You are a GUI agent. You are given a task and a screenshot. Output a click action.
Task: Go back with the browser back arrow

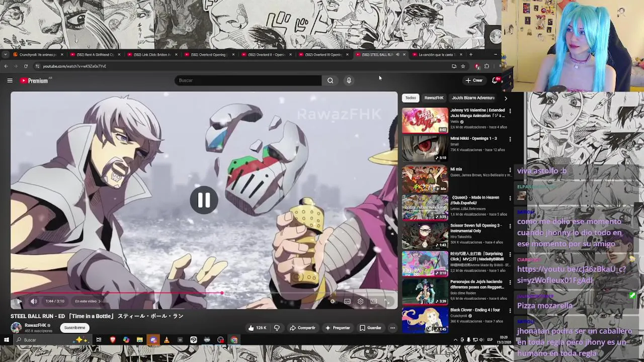(6, 66)
